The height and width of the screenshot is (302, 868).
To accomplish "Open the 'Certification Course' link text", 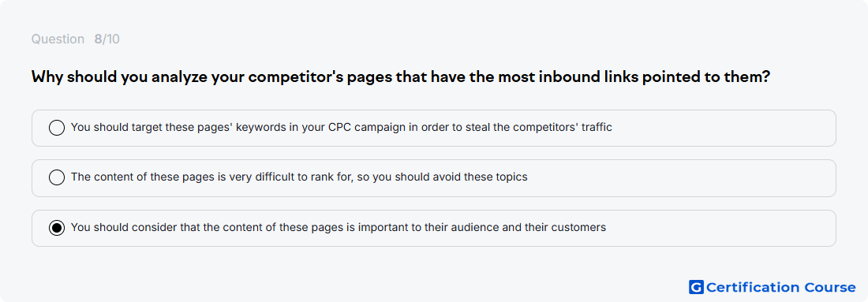I will click(x=780, y=287).
